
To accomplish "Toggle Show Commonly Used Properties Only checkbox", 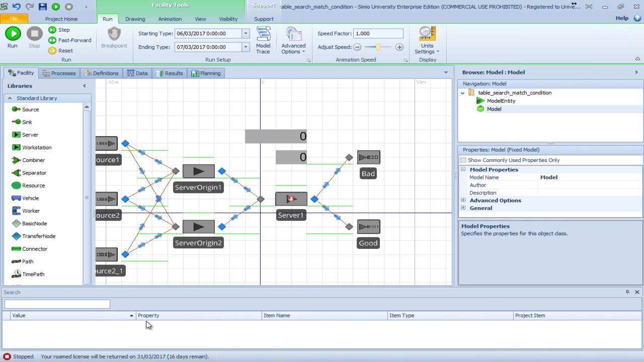I will click(463, 160).
